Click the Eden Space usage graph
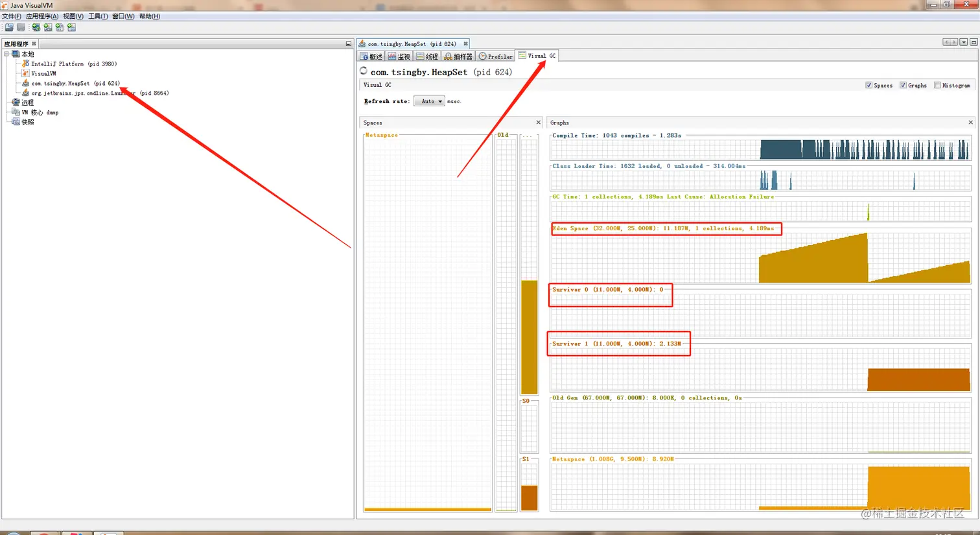 760,257
